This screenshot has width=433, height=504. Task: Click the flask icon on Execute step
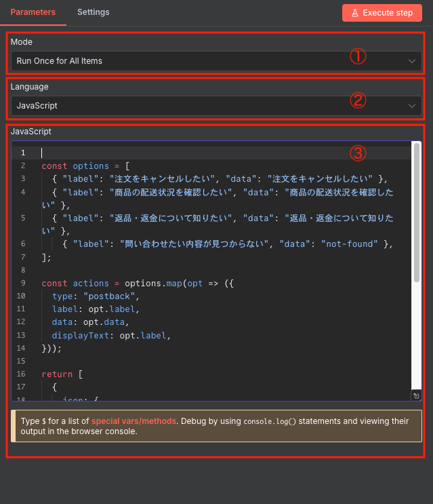click(355, 13)
